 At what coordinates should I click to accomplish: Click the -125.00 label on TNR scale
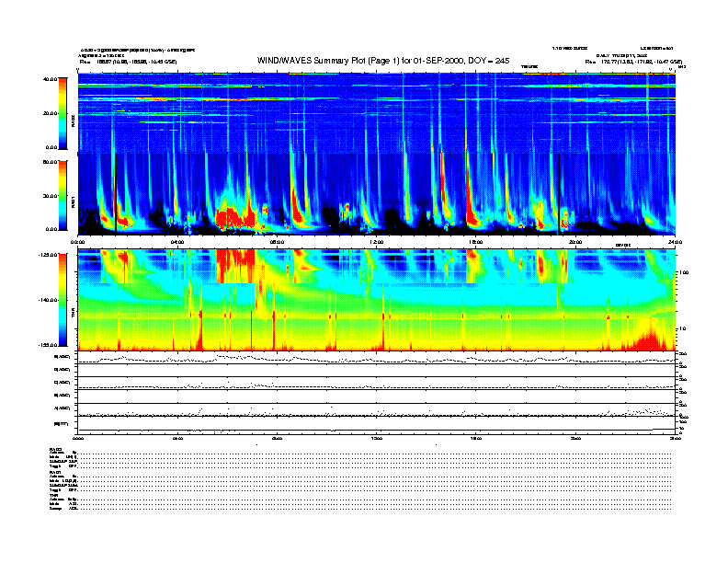[x=48, y=255]
